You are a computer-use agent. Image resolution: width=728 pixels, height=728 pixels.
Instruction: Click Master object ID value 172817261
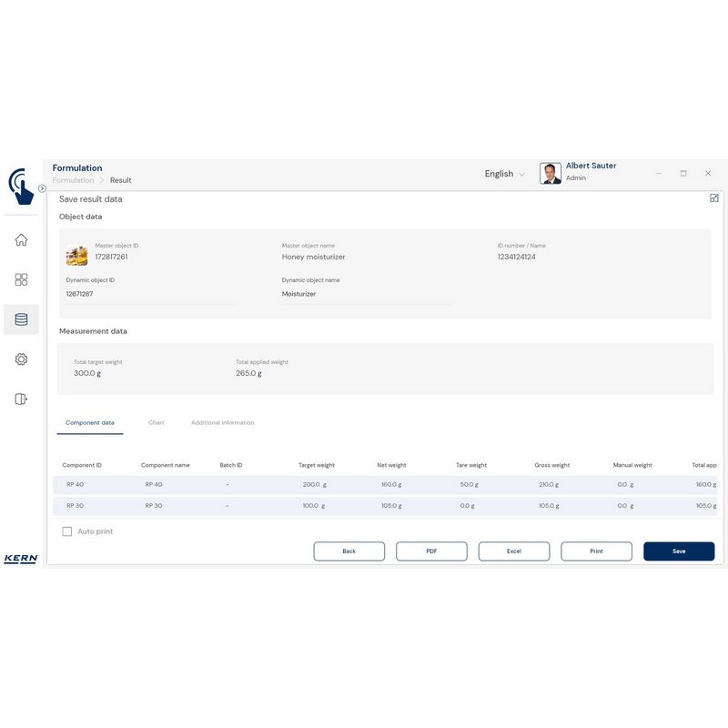pyautogui.click(x=111, y=257)
